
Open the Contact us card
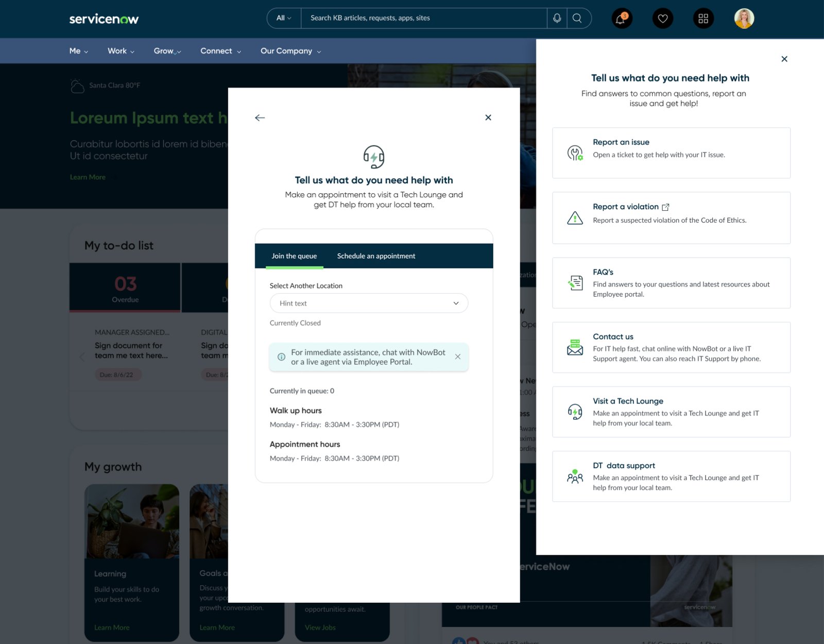point(671,347)
